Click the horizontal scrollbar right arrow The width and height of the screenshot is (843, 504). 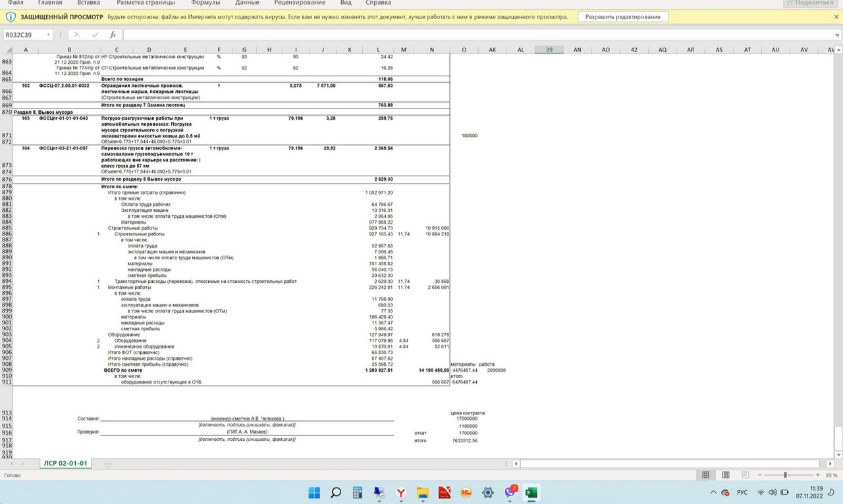pyautogui.click(x=830, y=463)
